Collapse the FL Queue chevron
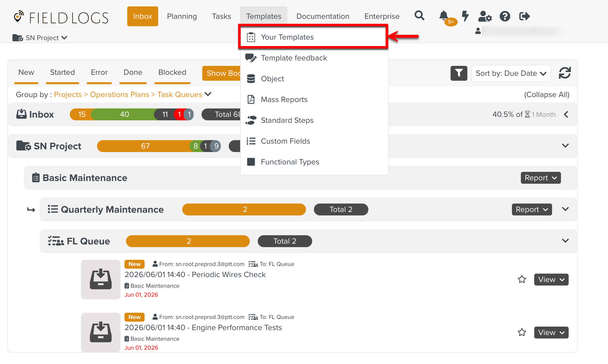The height and width of the screenshot is (364, 608). (x=565, y=241)
